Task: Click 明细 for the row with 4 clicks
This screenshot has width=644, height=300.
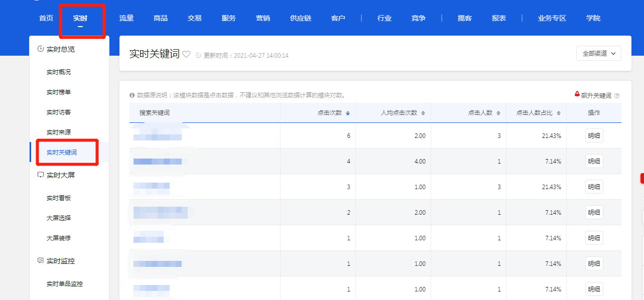Action: pyautogui.click(x=594, y=162)
